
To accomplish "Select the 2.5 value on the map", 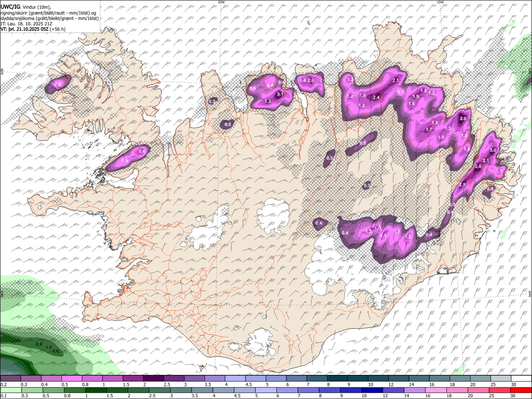I will point(462,185).
